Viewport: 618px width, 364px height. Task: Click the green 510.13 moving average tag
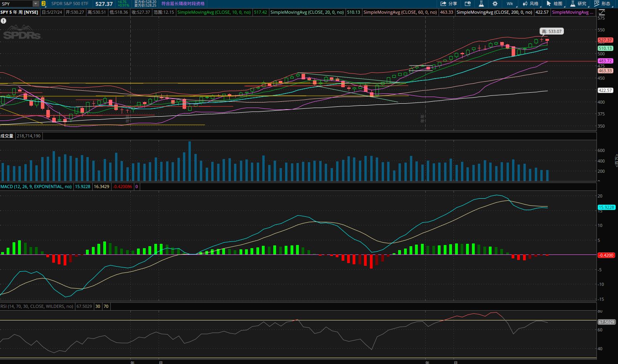(x=605, y=48)
